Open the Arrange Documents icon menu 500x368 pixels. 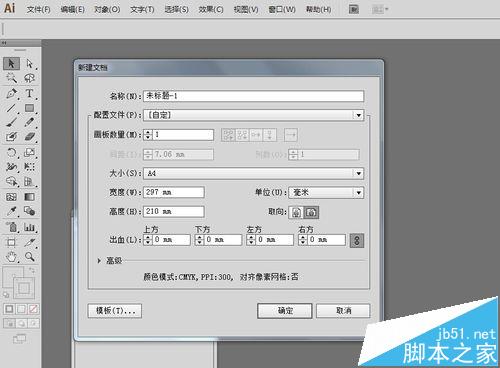pos(380,9)
